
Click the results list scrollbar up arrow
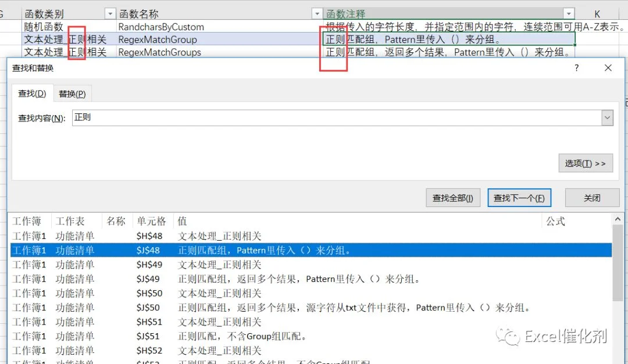pos(618,219)
